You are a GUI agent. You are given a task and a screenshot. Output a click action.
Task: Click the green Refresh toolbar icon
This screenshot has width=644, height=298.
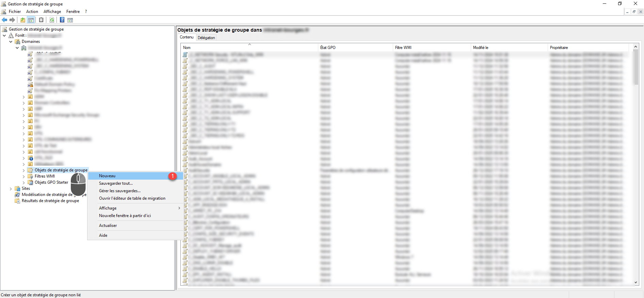coord(52,20)
